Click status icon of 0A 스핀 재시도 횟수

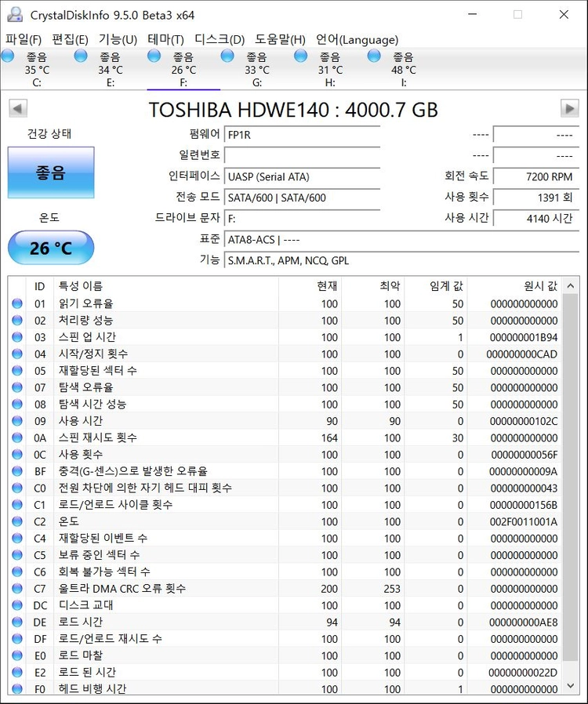click(17, 437)
